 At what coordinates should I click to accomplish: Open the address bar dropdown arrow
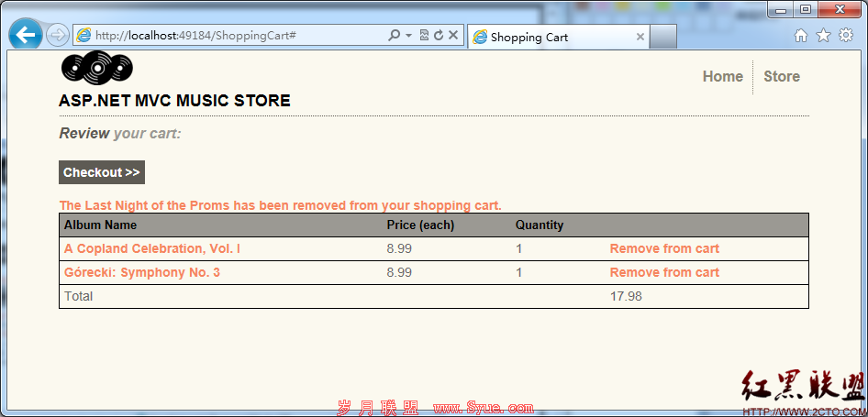[409, 36]
